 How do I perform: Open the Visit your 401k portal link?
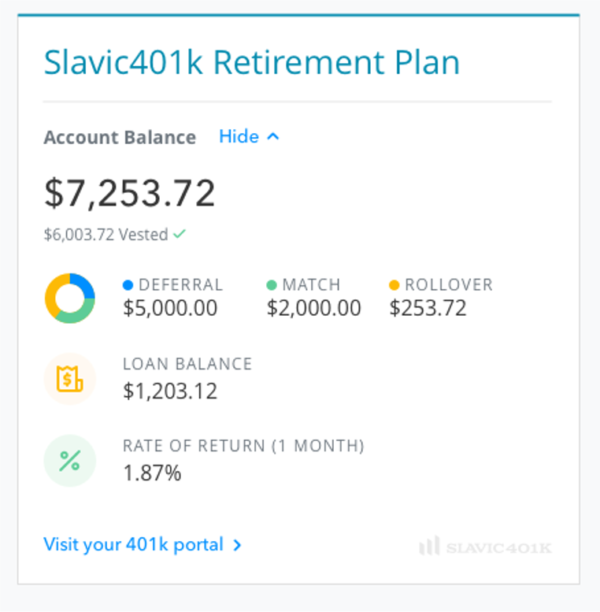[134, 545]
